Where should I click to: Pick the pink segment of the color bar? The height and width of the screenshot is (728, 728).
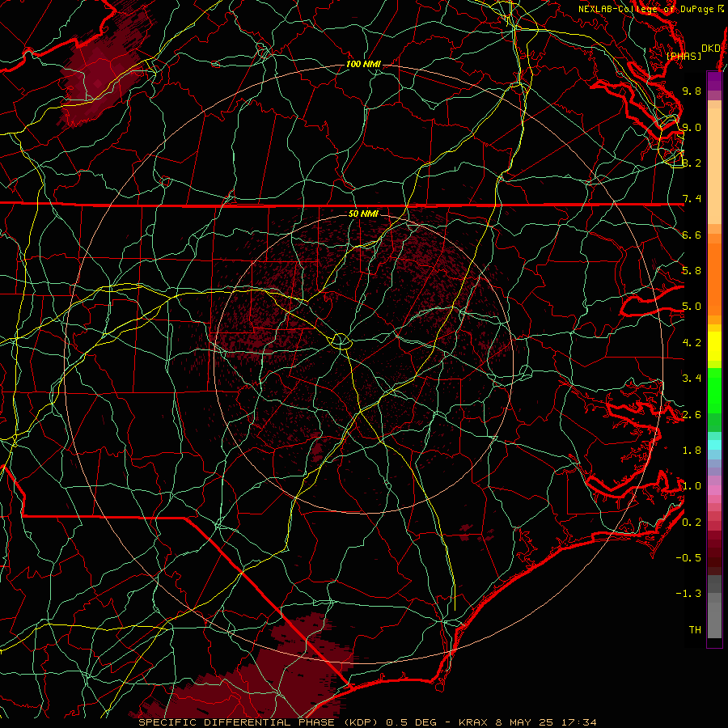pos(714,490)
